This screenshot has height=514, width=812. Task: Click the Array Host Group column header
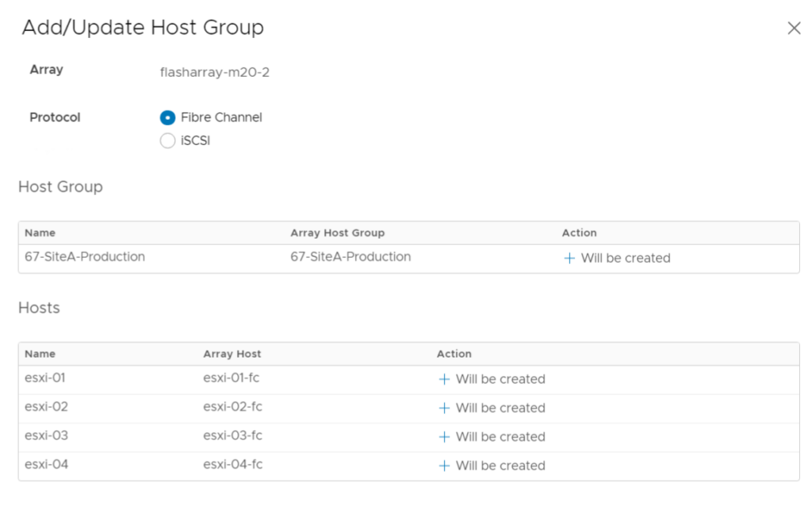pyautogui.click(x=338, y=233)
